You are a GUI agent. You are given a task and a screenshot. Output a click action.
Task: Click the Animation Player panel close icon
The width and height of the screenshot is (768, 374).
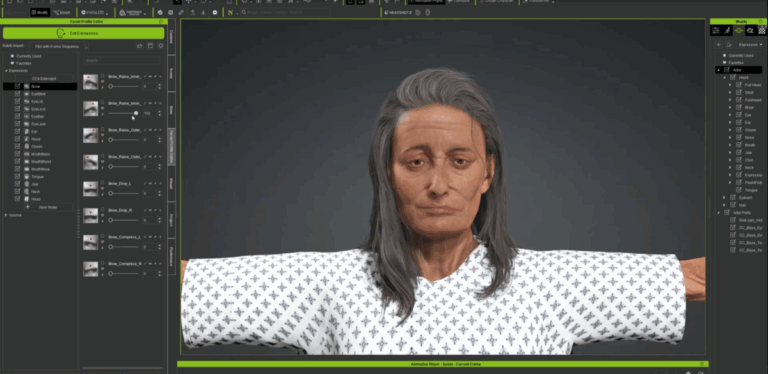tap(702, 364)
